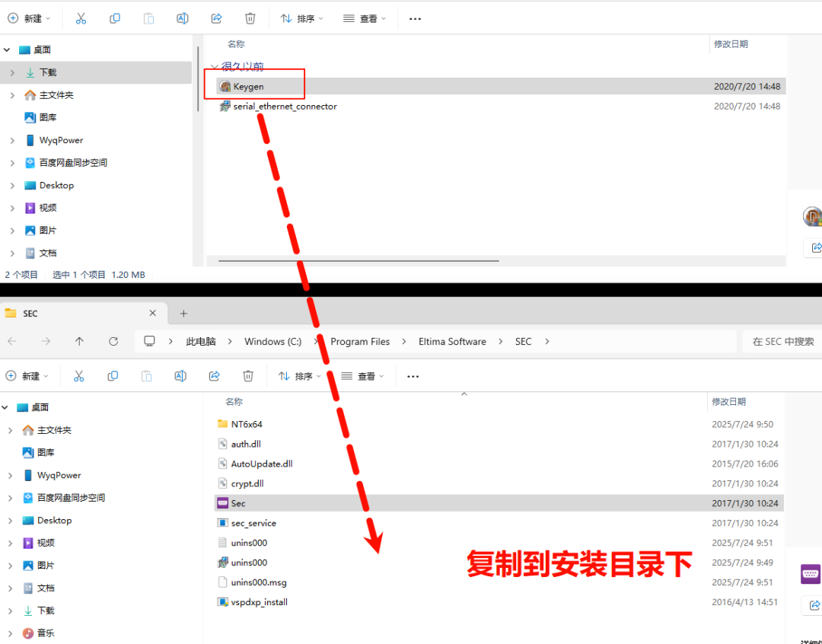
Task: Expand 视频 in the SEC window sidebar
Action: coord(11,544)
